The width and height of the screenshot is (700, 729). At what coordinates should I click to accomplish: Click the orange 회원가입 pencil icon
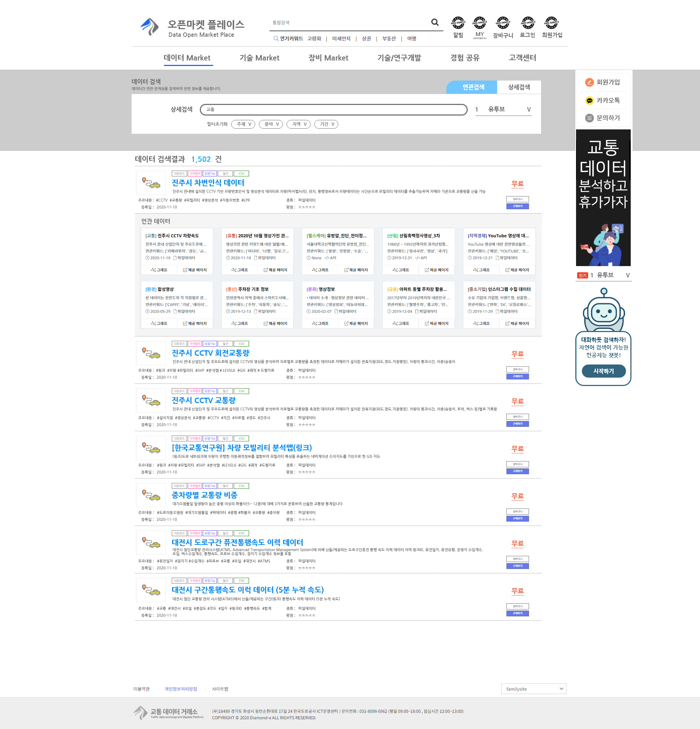click(589, 82)
